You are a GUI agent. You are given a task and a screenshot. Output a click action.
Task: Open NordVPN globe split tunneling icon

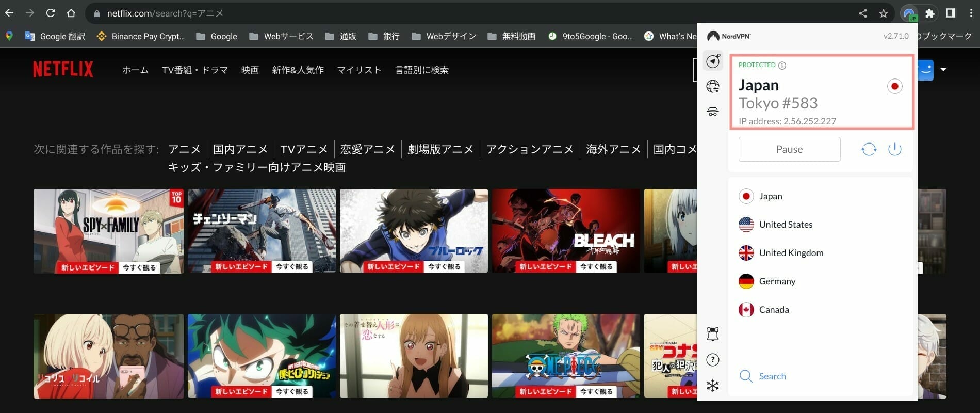[713, 86]
